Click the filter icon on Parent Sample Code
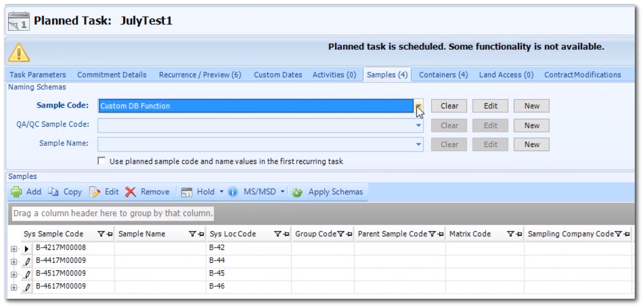The width and height of the screenshot is (644, 308). click(x=432, y=234)
